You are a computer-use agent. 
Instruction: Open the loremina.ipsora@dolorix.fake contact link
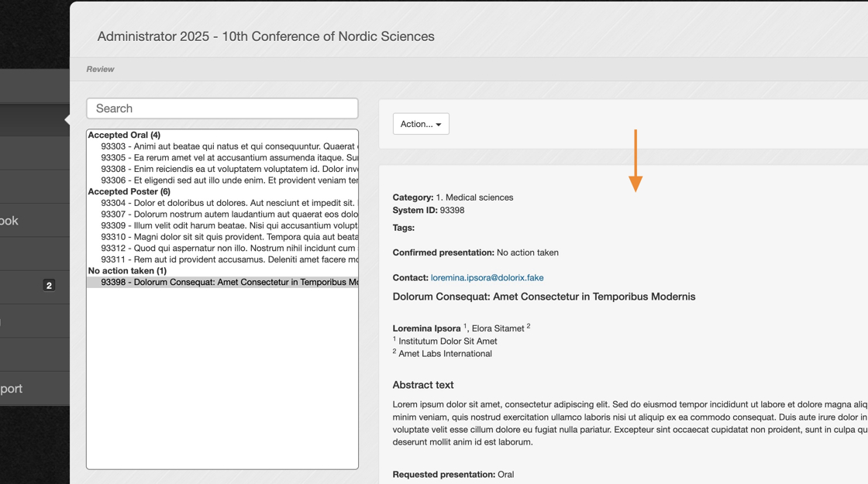[487, 278]
